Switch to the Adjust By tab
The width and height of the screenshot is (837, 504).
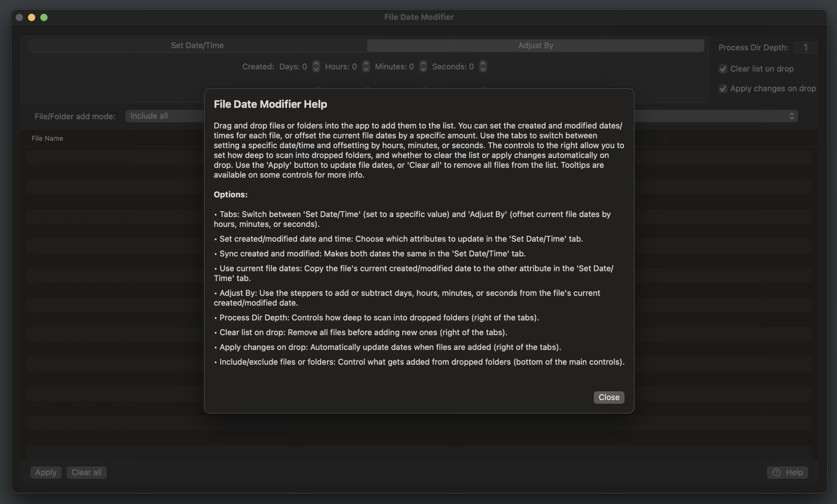(535, 45)
